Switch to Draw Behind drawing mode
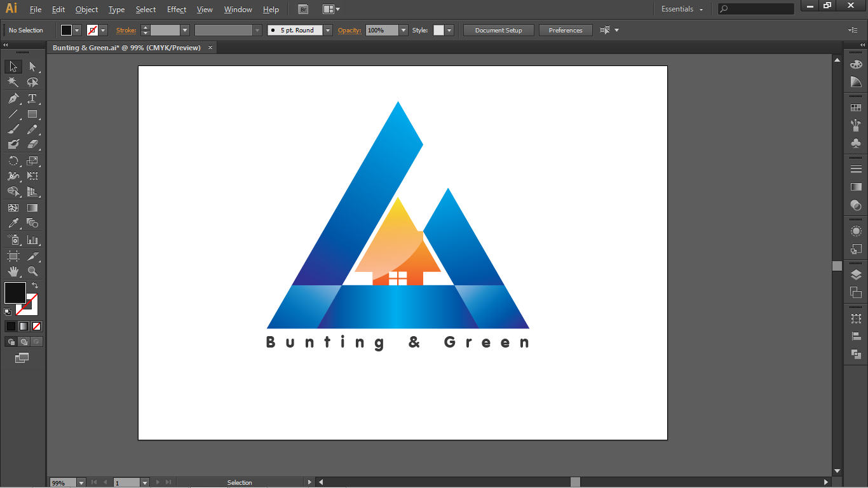The width and height of the screenshot is (868, 488). point(24,341)
